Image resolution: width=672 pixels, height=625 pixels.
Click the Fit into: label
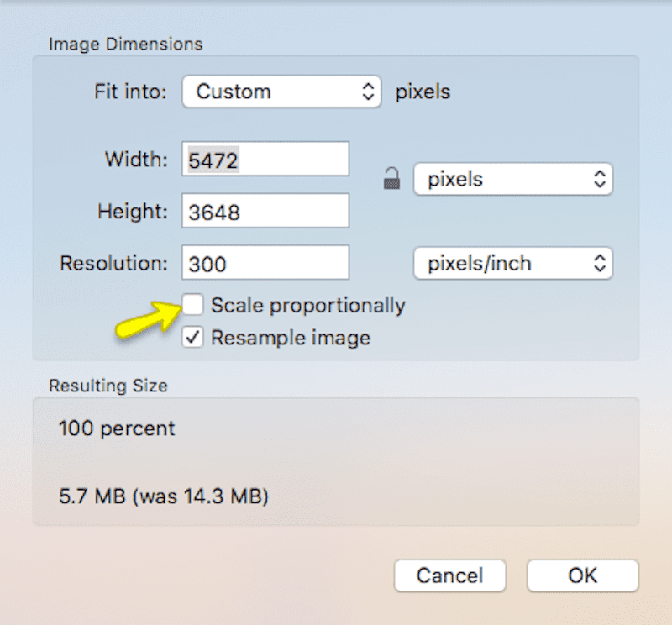[132, 92]
